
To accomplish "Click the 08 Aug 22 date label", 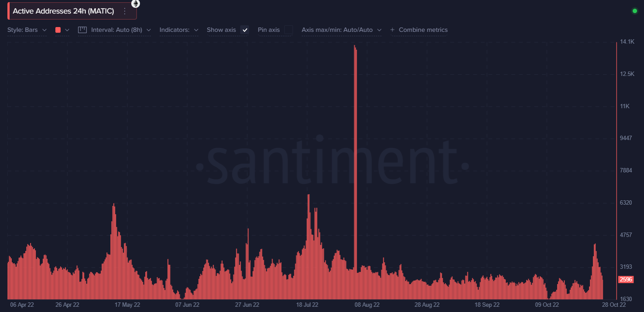I will point(367,305).
